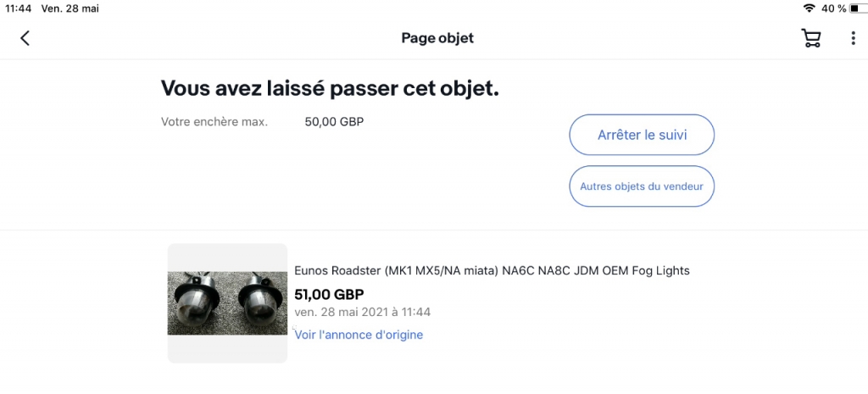Follow the Voir l'annonce d'origine link
The height and width of the screenshot is (394, 868).
tap(359, 335)
